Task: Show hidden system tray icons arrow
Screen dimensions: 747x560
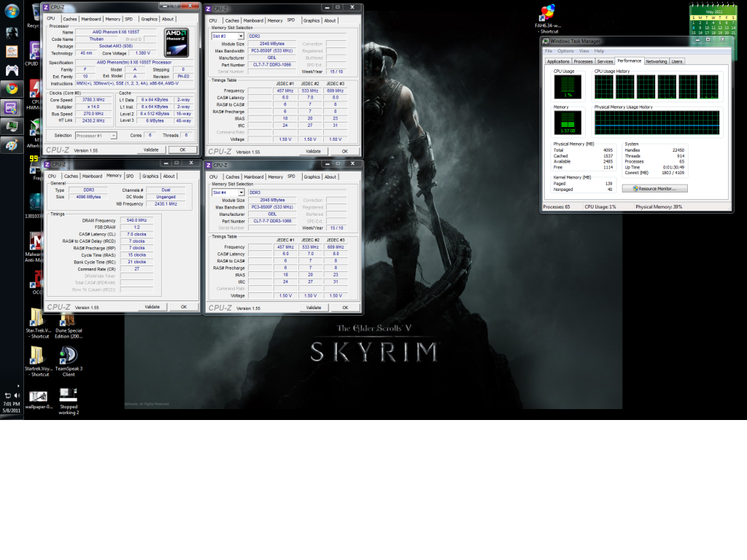Action: [x=18, y=386]
